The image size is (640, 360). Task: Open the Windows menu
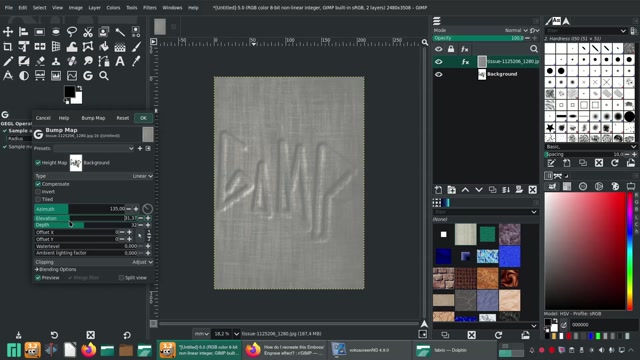pos(172,7)
